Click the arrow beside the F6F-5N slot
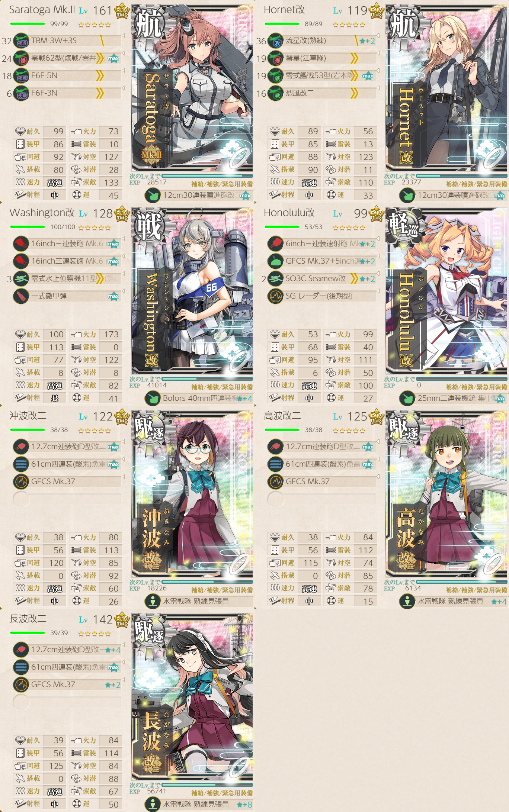The height and width of the screenshot is (812, 509). (123, 71)
